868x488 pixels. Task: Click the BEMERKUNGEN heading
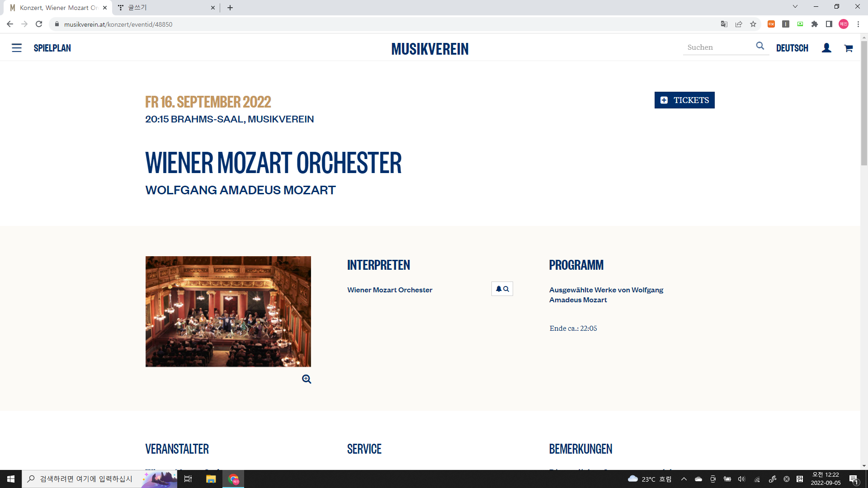[x=580, y=449]
